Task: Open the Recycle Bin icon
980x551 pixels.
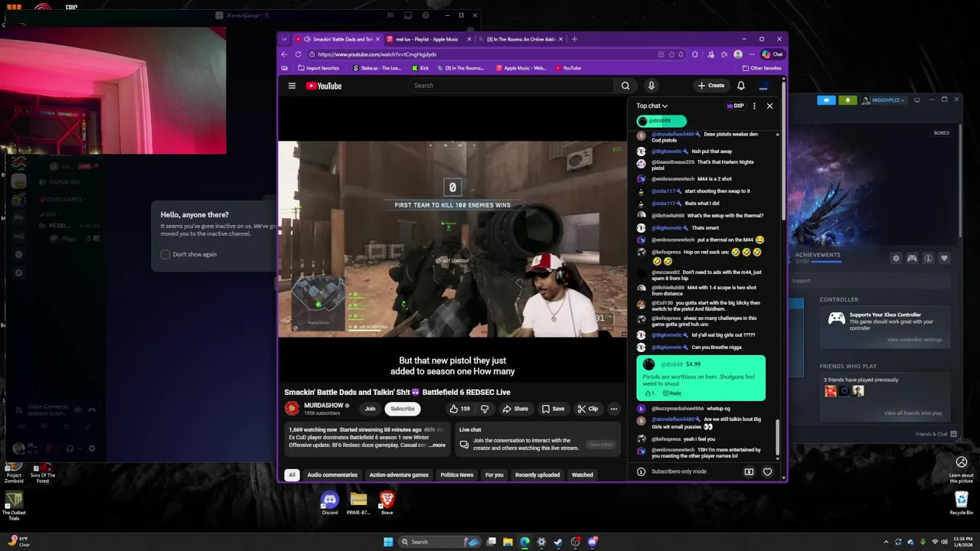Action: coord(962,504)
